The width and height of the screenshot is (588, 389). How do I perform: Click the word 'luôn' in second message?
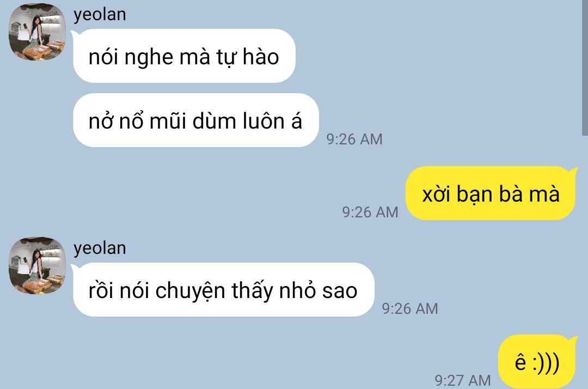pos(264,121)
